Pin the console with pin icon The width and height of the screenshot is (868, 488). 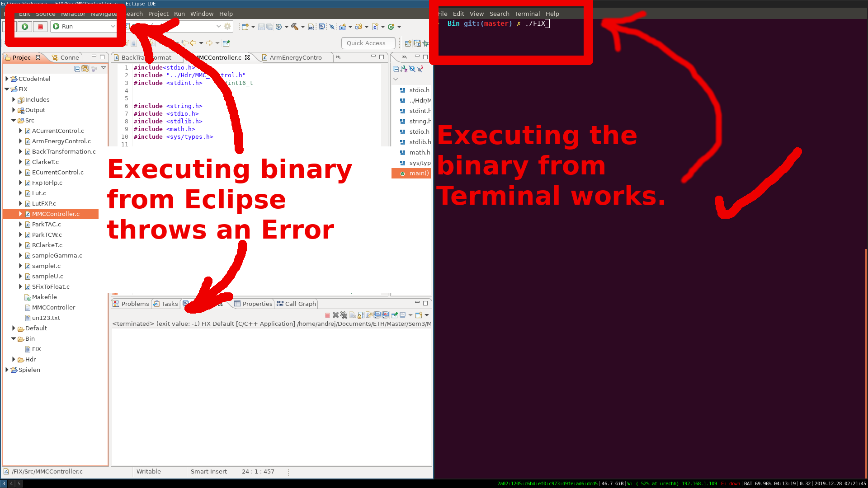(394, 315)
